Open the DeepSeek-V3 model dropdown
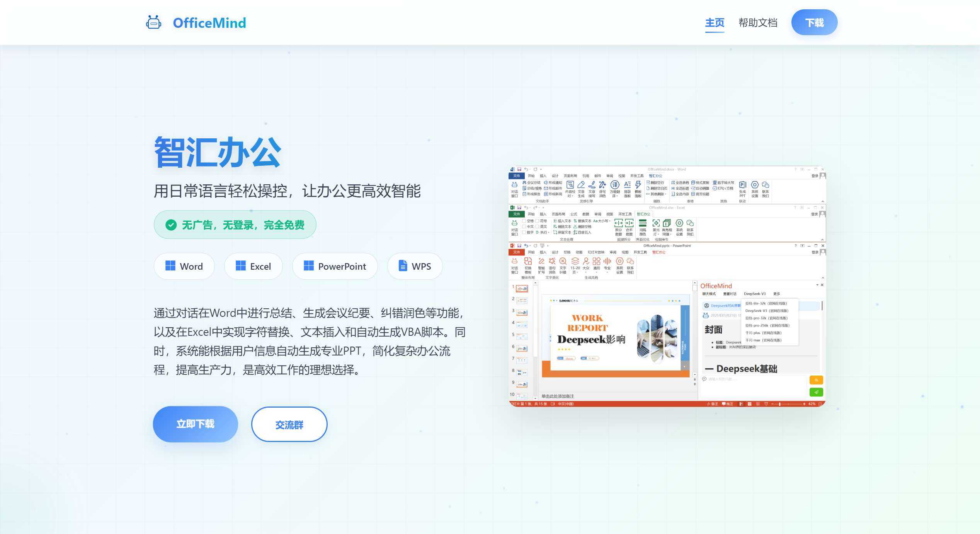Screen dimensions: 980x534 coord(754,294)
